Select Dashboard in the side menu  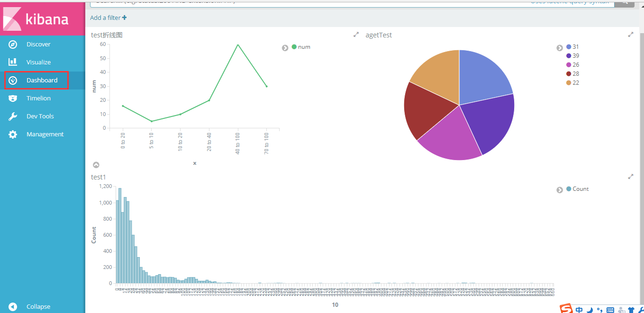coord(42,80)
